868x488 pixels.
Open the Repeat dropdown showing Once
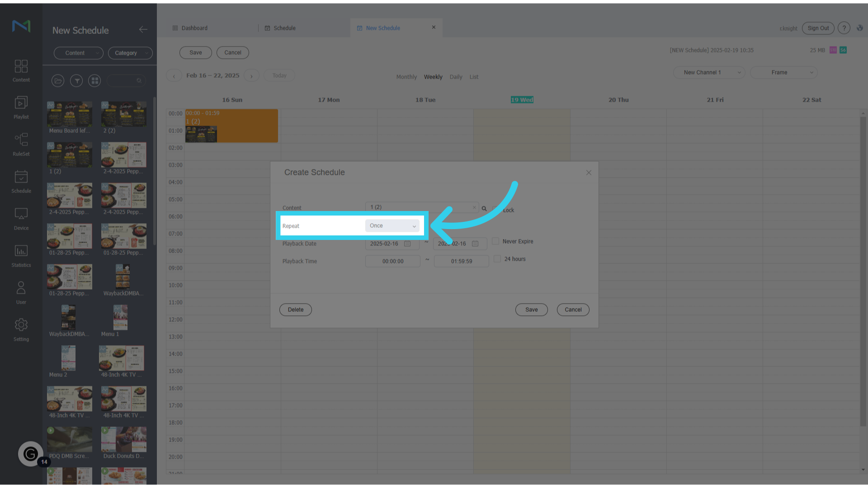[x=392, y=226]
